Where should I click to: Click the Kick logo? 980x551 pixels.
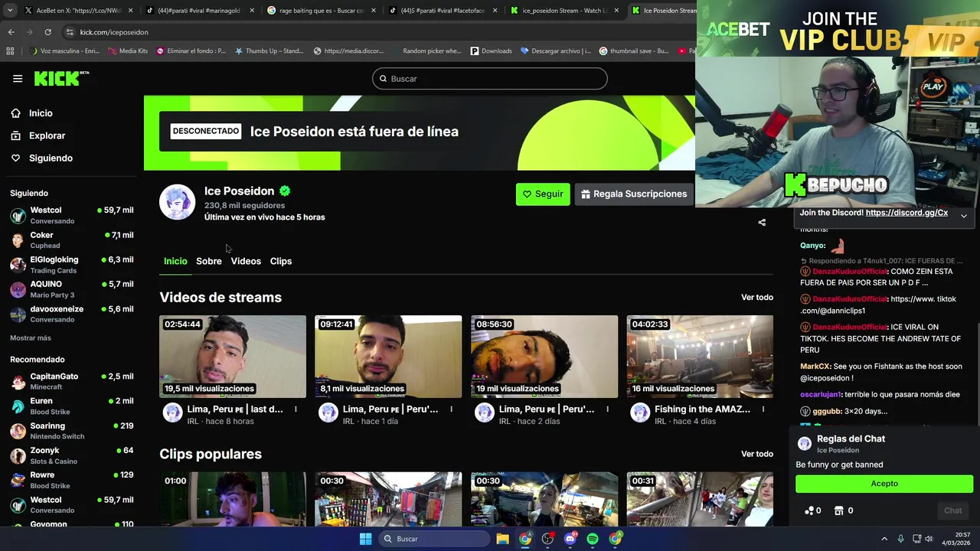[x=61, y=78]
